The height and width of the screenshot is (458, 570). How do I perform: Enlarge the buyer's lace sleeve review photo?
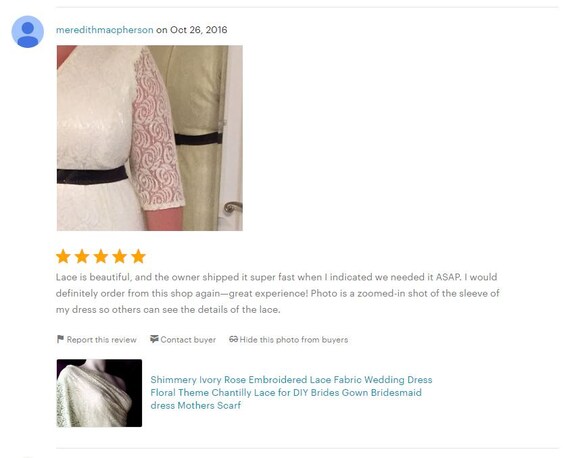pyautogui.click(x=150, y=138)
